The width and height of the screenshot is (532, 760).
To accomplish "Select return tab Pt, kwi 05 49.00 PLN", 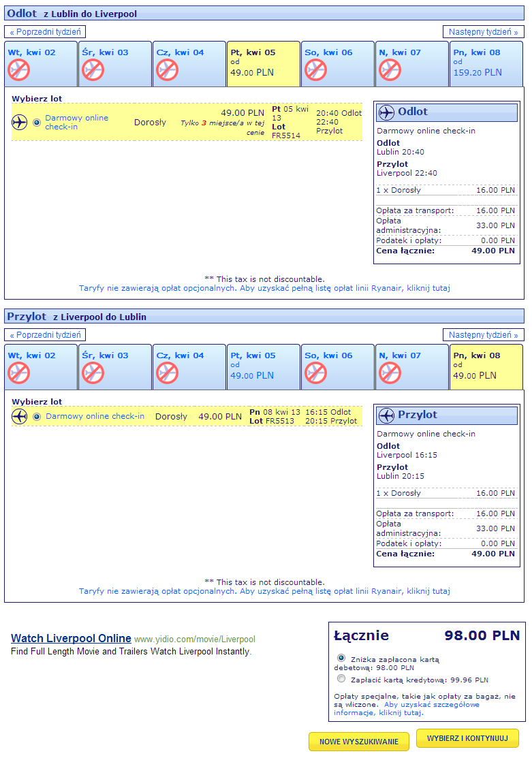I will click(x=264, y=367).
